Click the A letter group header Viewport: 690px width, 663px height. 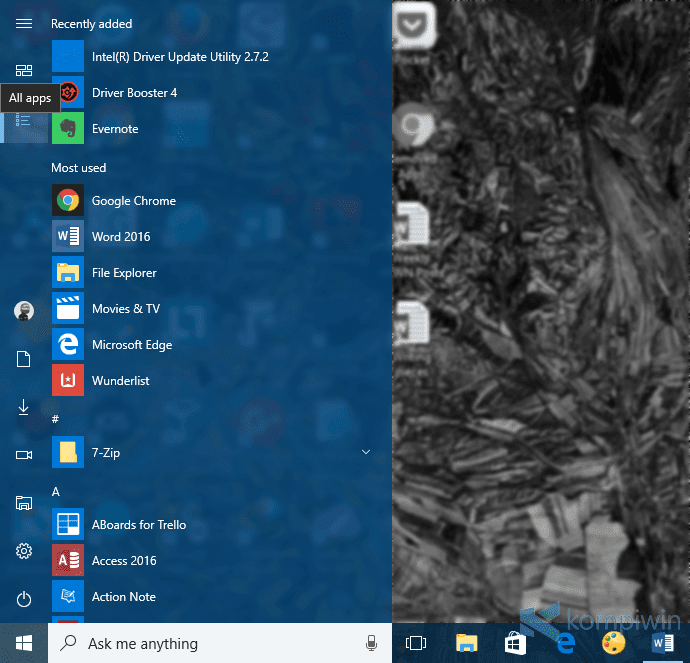coord(55,491)
